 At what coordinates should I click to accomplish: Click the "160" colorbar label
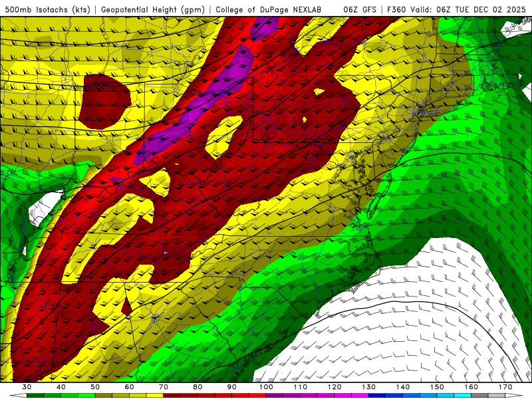[471, 387]
